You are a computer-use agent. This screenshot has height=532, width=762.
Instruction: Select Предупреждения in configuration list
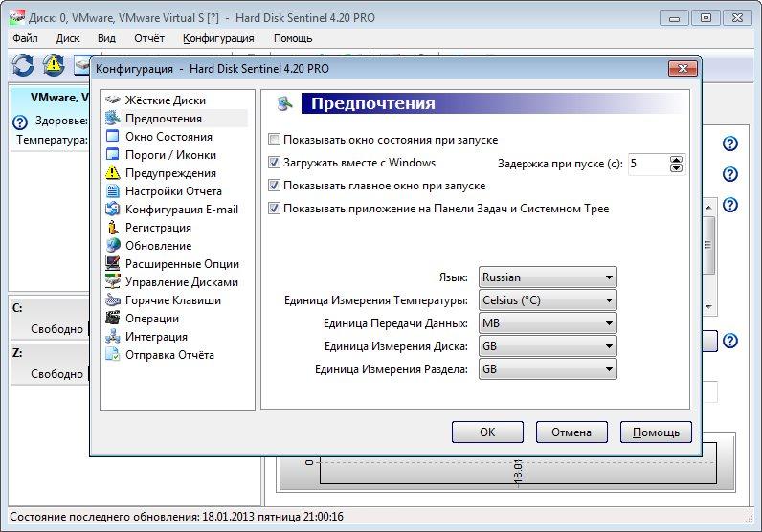(x=170, y=173)
